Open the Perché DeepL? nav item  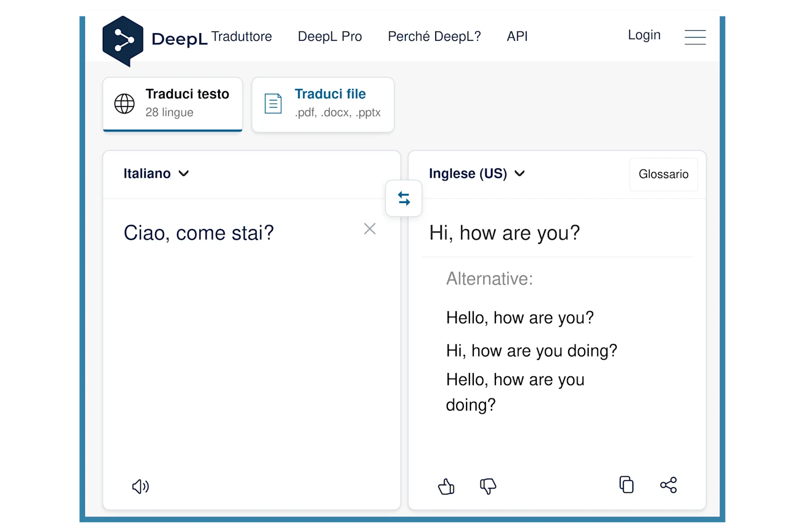[x=435, y=36]
